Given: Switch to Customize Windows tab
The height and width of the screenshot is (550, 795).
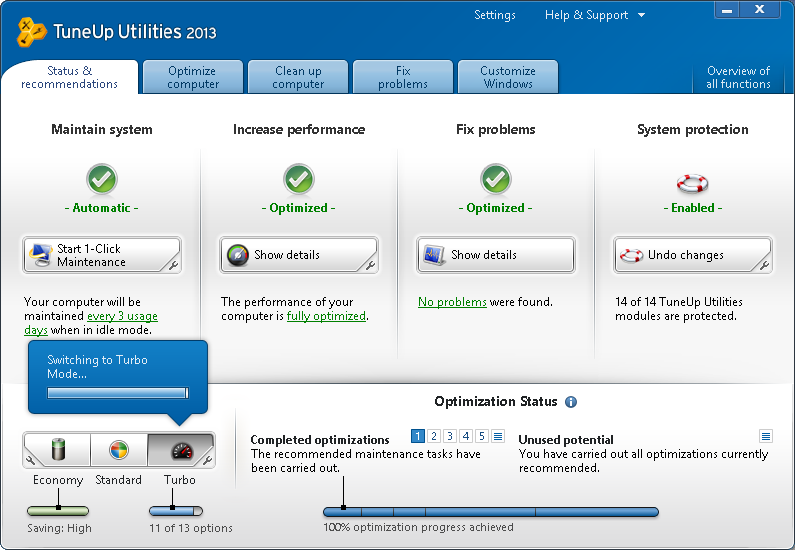Looking at the screenshot, I should coord(508,77).
